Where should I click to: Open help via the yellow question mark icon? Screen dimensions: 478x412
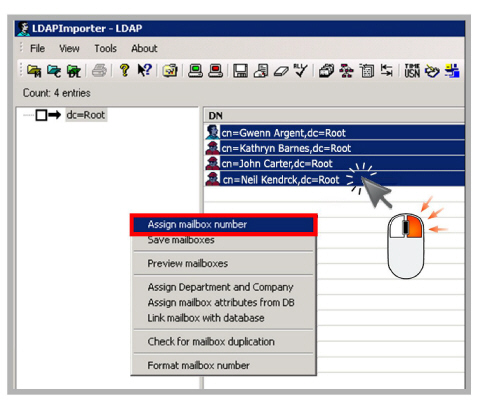point(124,70)
